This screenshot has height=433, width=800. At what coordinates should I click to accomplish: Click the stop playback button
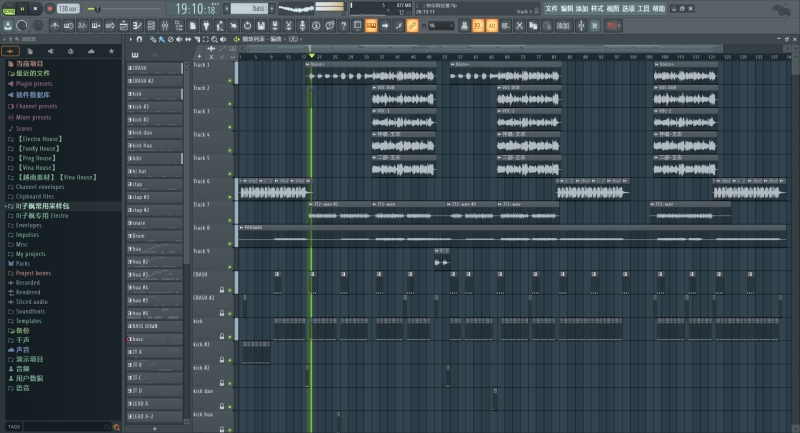(35, 8)
